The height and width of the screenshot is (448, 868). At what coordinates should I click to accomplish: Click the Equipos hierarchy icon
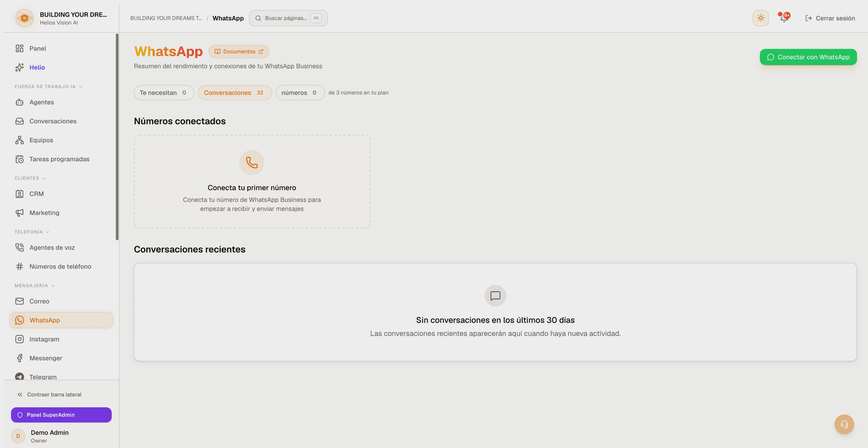(x=19, y=140)
